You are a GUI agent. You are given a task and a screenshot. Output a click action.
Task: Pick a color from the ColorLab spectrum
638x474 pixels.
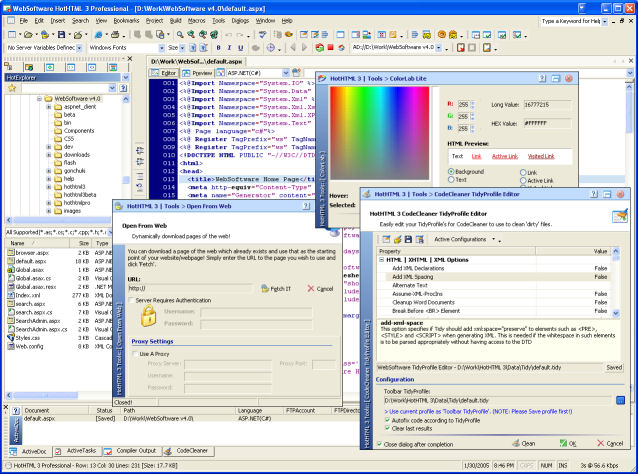point(380,133)
